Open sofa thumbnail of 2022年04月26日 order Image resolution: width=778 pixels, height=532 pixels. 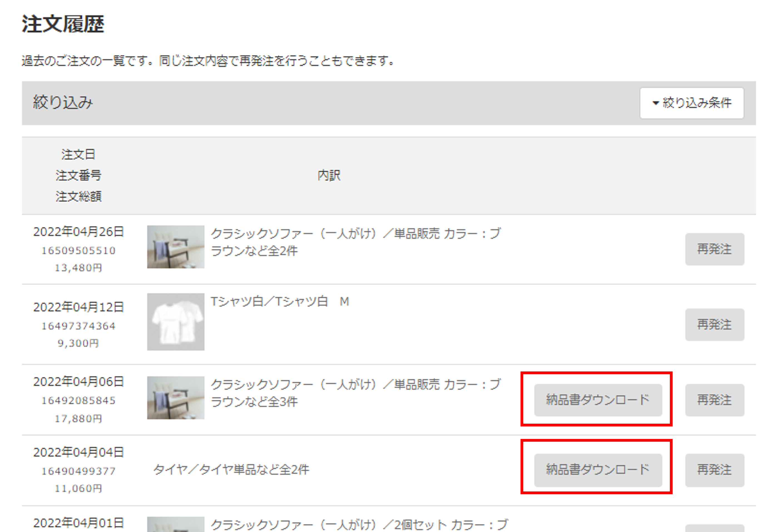tap(176, 247)
